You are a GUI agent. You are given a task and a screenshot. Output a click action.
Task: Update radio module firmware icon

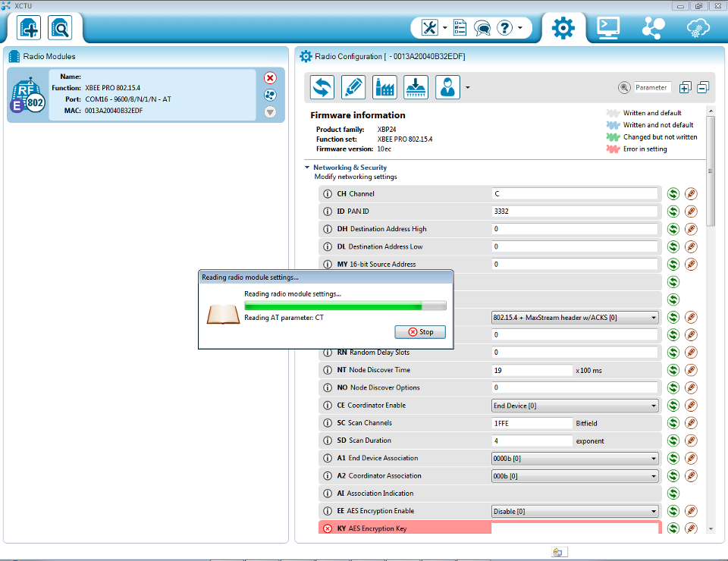click(x=416, y=86)
